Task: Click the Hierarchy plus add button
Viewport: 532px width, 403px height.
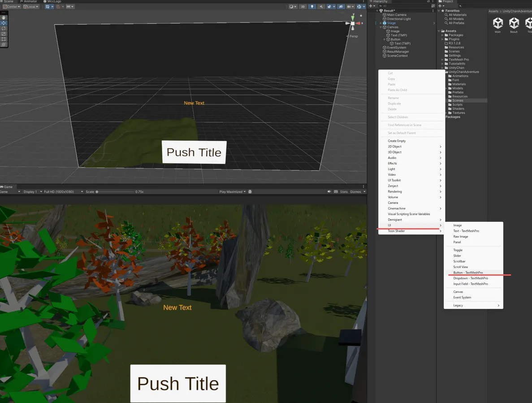Action: [370, 6]
